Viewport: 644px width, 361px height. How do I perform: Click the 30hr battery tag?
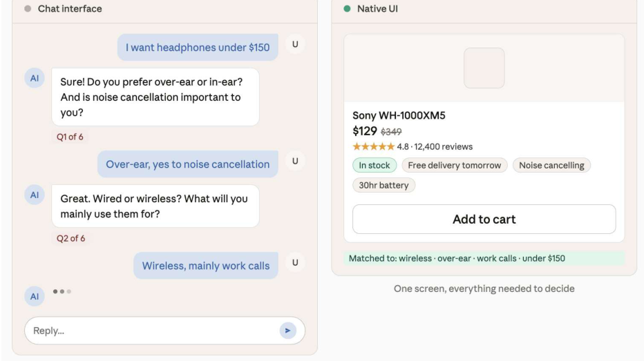coord(383,185)
